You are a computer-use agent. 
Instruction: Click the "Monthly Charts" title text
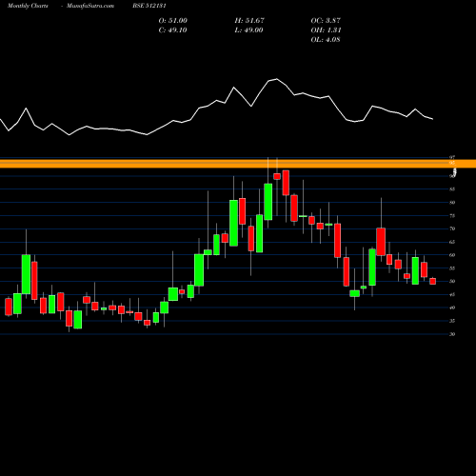[x=28, y=6]
